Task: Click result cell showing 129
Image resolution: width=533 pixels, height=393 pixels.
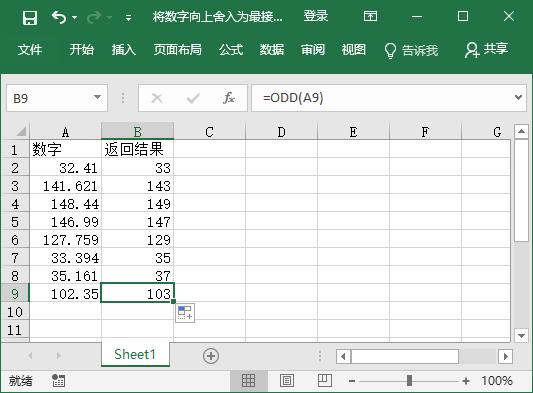Action: tap(137, 239)
